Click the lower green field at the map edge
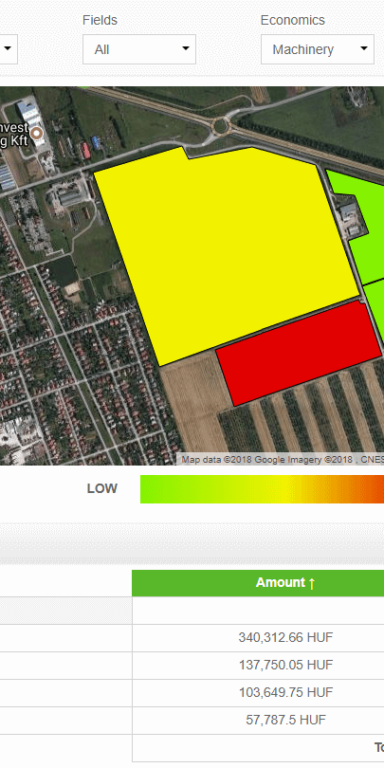Viewport: 384px width, 768px height. tap(376, 309)
